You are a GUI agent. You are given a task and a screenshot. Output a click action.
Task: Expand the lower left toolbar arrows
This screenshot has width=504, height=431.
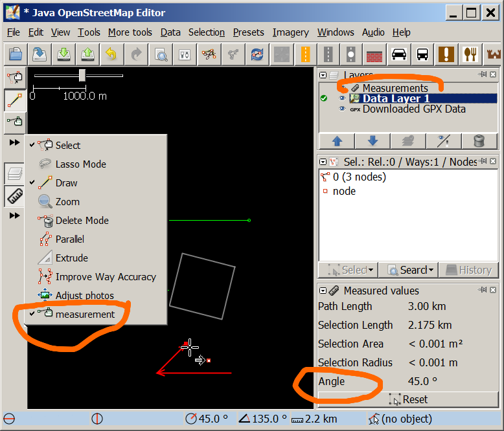coord(14,215)
